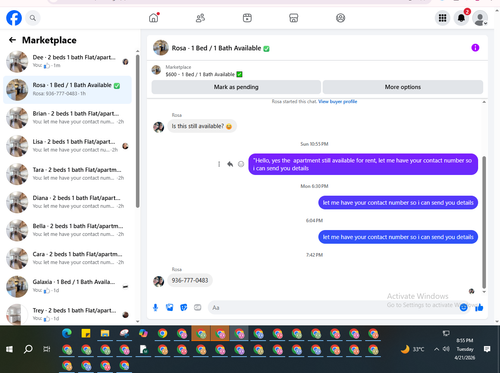
Task: Open Bella 2 beds conversation
Action: coord(67,230)
